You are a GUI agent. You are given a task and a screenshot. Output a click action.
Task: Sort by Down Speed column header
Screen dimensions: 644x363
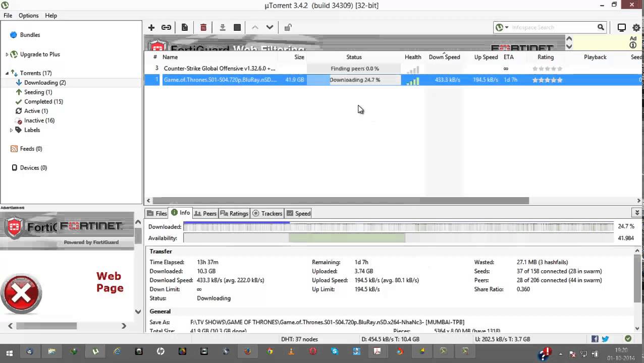[x=444, y=57]
